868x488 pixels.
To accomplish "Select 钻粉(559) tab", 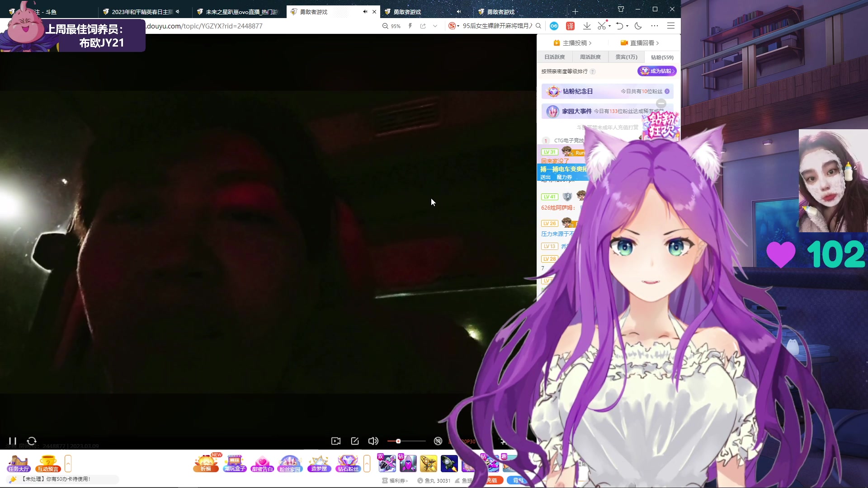I will 662,57.
